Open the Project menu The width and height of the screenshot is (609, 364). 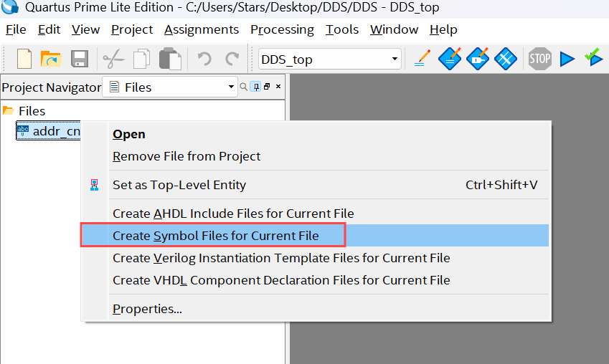[132, 29]
